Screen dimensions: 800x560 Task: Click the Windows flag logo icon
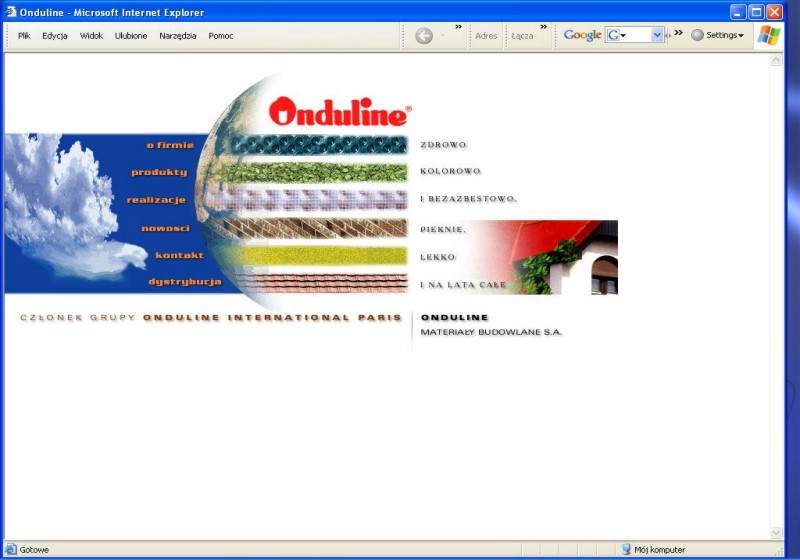(x=769, y=36)
